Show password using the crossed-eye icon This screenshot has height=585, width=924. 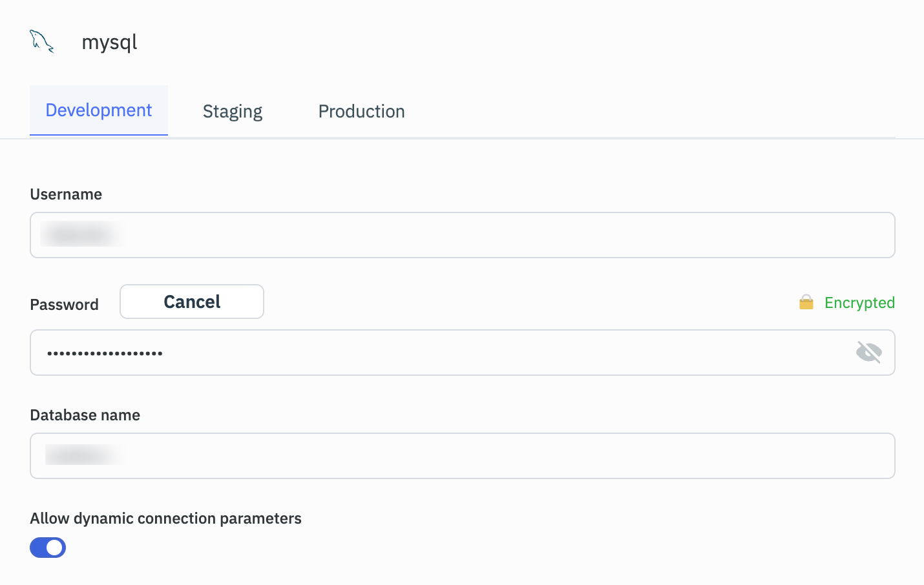(868, 353)
